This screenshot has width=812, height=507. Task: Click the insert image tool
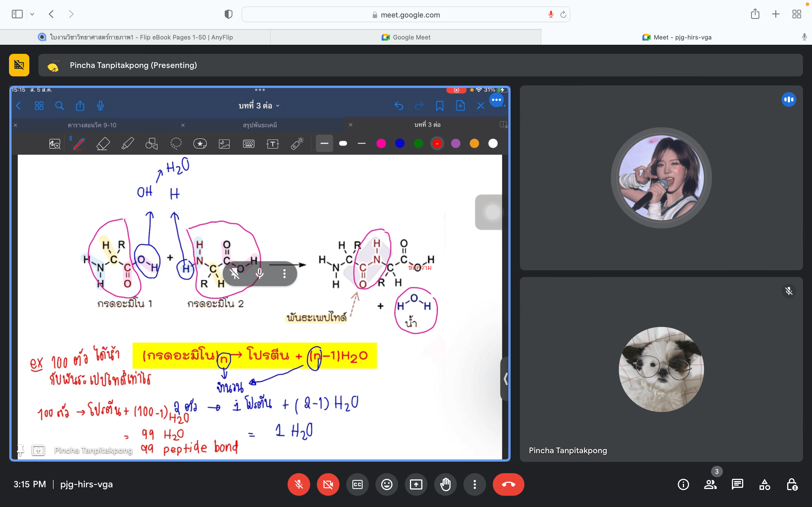[x=224, y=144]
